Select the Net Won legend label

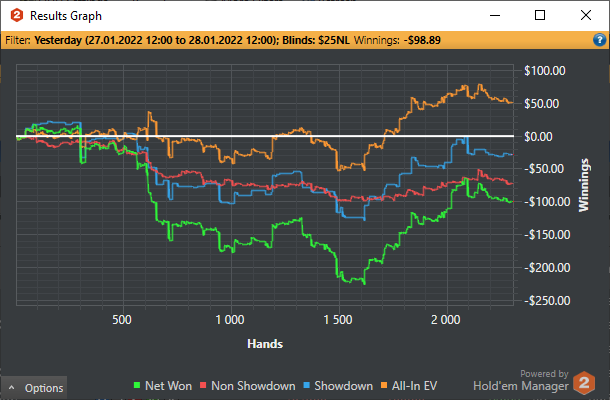(x=168, y=386)
